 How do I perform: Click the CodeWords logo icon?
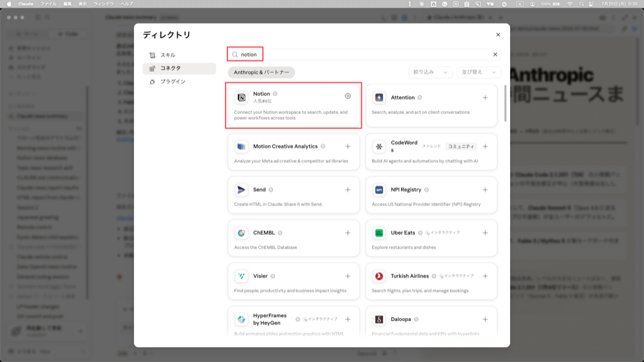379,147
